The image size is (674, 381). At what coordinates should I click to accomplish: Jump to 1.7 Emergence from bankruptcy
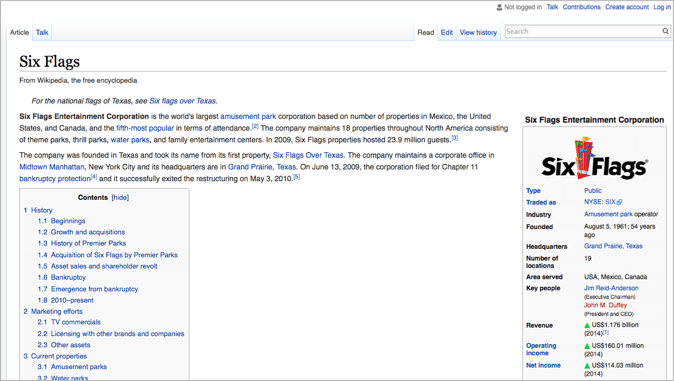[88, 289]
